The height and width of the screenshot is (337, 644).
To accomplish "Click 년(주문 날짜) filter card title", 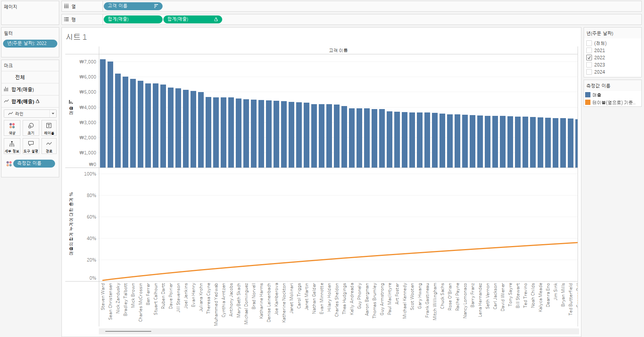I will pos(600,34).
